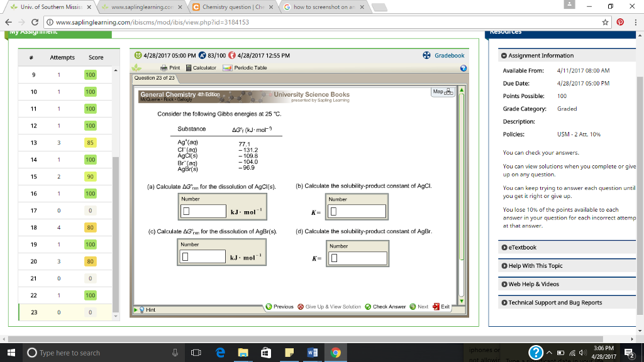This screenshot has height=362, width=644.
Task: Click Check Answer
Action: coord(386,307)
